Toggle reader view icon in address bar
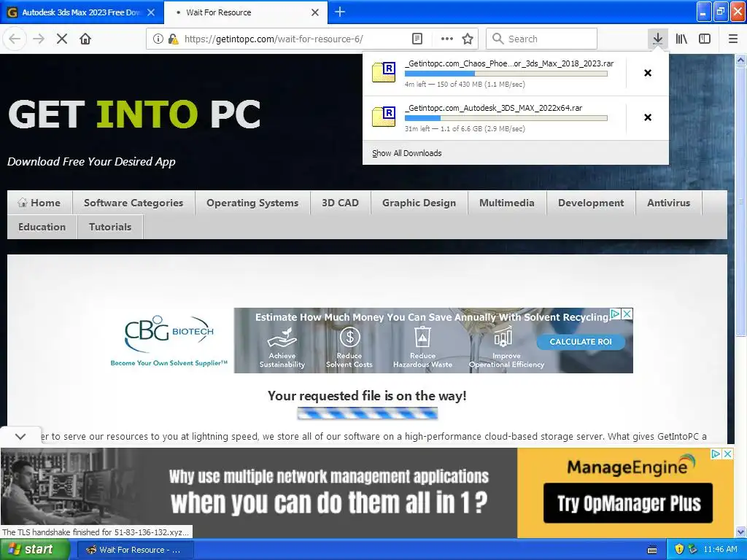Screen dimensions: 747x560 click(x=417, y=39)
